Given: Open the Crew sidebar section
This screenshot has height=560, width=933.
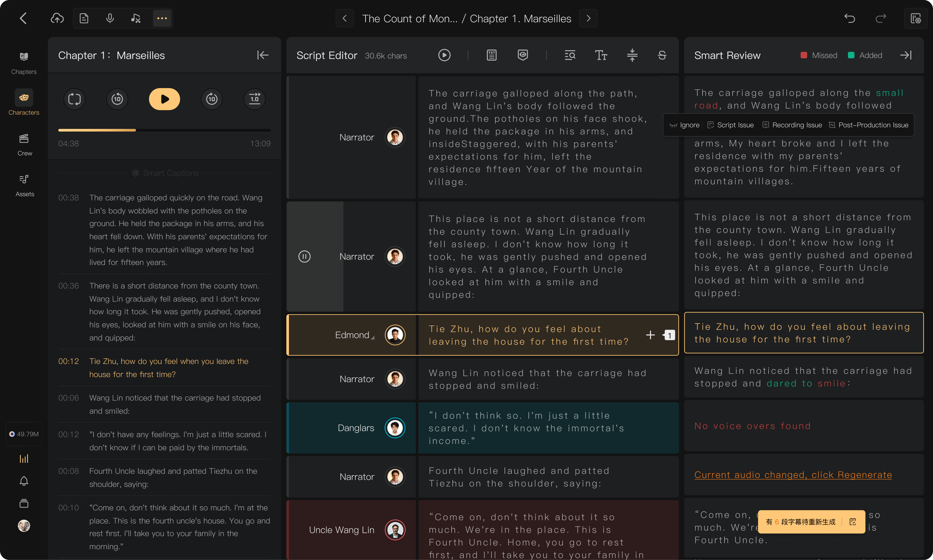Looking at the screenshot, I should tap(24, 145).
